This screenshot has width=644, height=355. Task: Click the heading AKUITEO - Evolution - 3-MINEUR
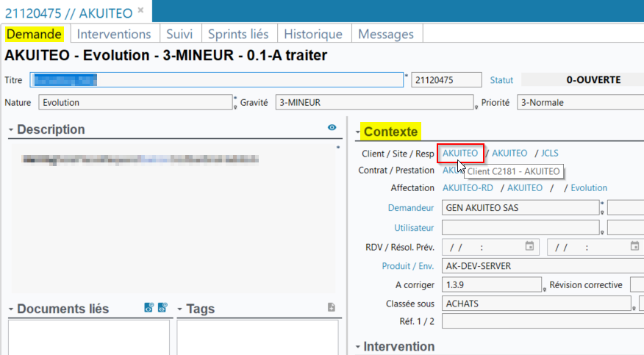click(166, 55)
